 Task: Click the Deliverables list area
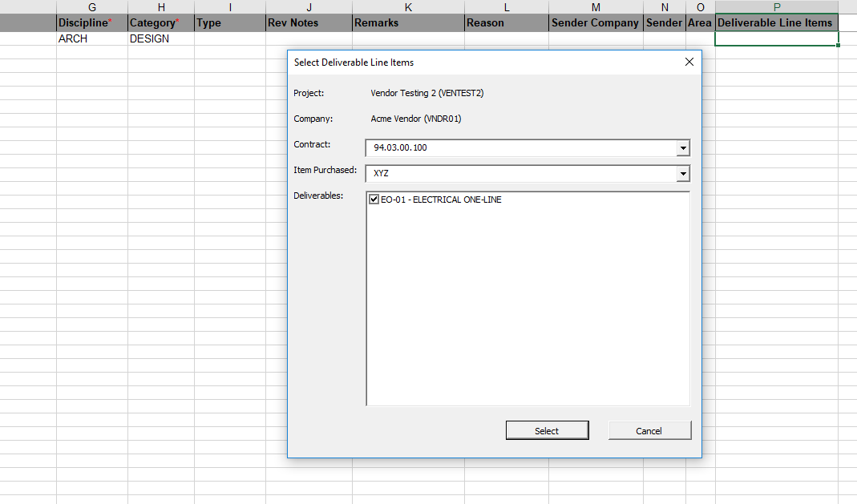[x=528, y=304]
